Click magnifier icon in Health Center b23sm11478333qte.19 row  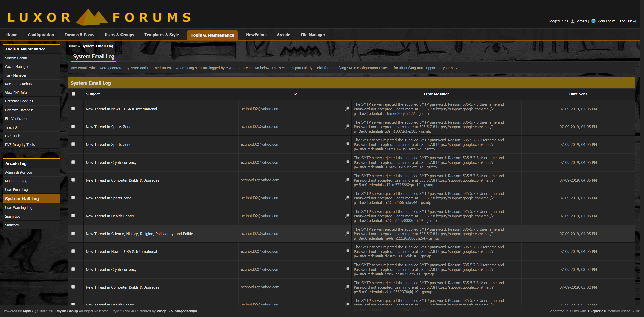(x=347, y=216)
